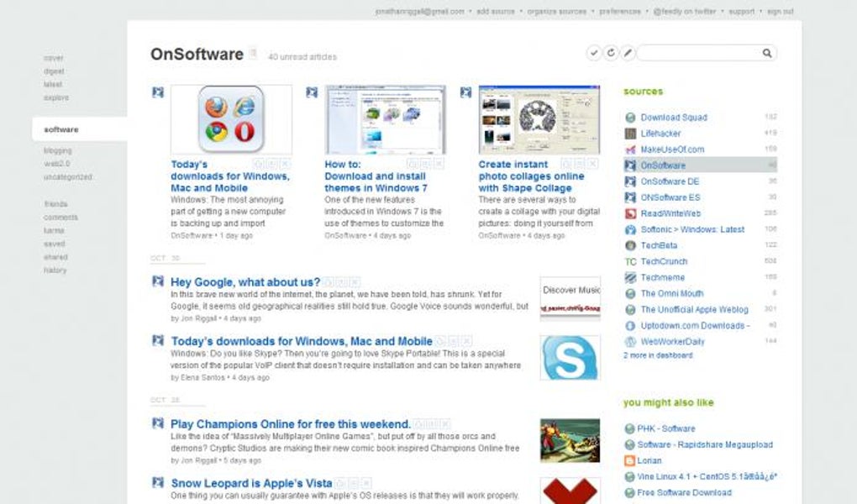Open The Unofficial Apple Weblog source

[x=694, y=309]
